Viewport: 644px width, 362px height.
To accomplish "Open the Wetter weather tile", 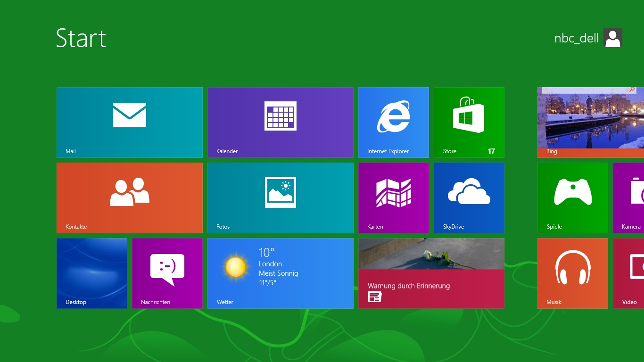I will (281, 273).
